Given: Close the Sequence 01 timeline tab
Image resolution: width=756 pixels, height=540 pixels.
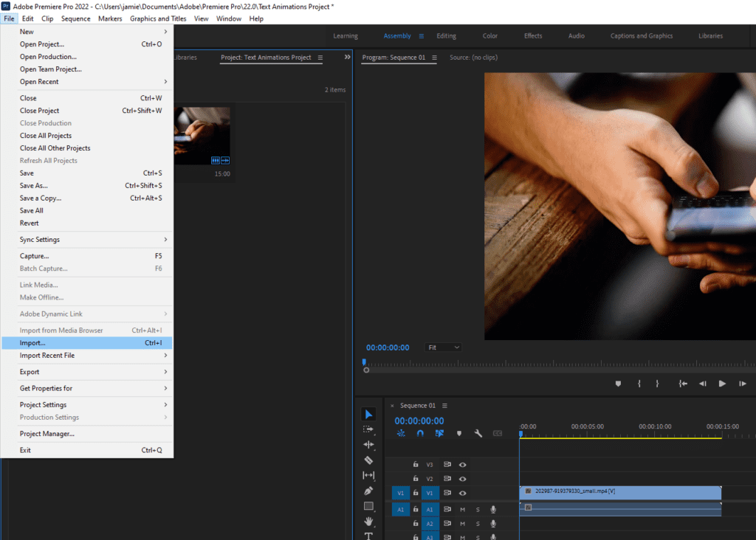Looking at the screenshot, I should [392, 406].
